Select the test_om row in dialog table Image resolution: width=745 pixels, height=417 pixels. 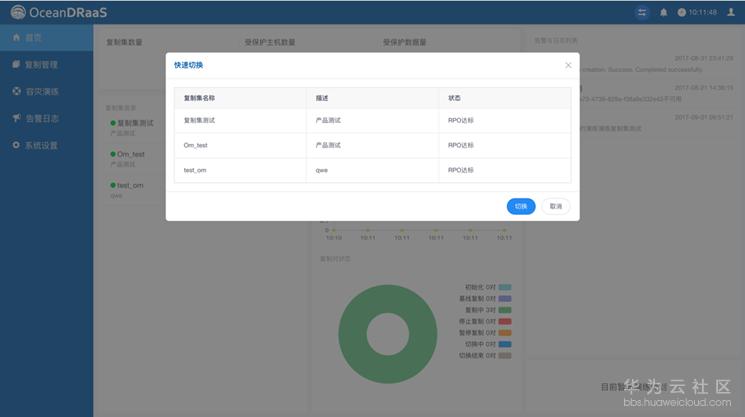372,170
